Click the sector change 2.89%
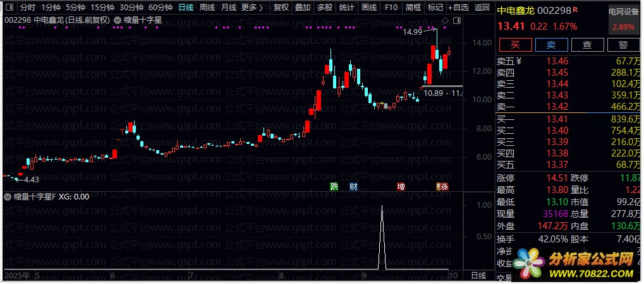Viewport: 644px width, 284px height. coord(624,27)
